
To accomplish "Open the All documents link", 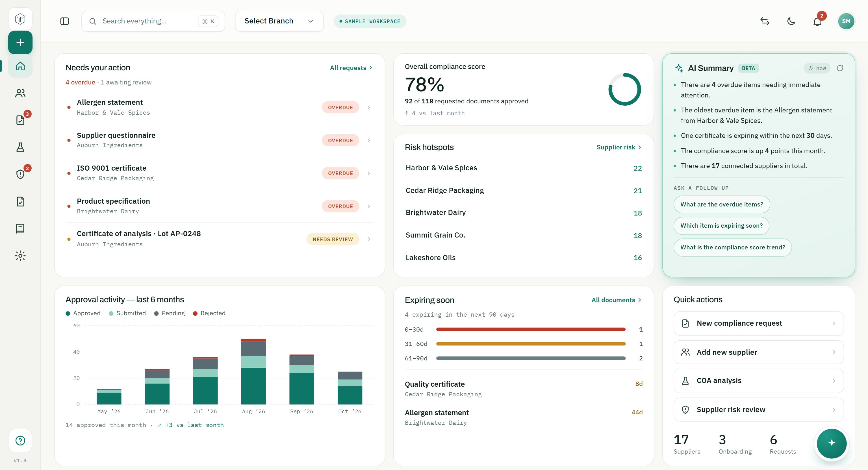I will coord(617,300).
